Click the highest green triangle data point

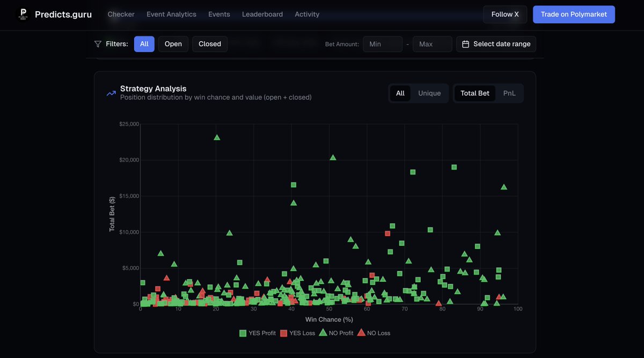[x=217, y=137]
